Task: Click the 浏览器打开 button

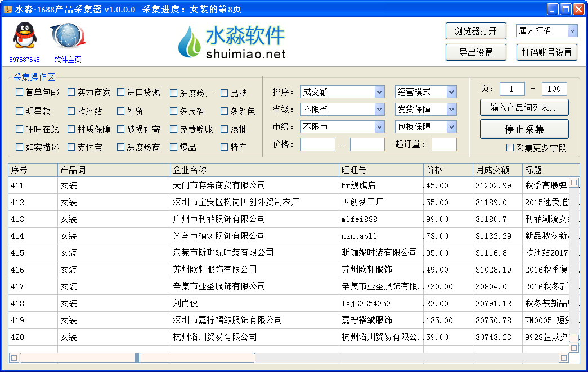Action: click(476, 31)
